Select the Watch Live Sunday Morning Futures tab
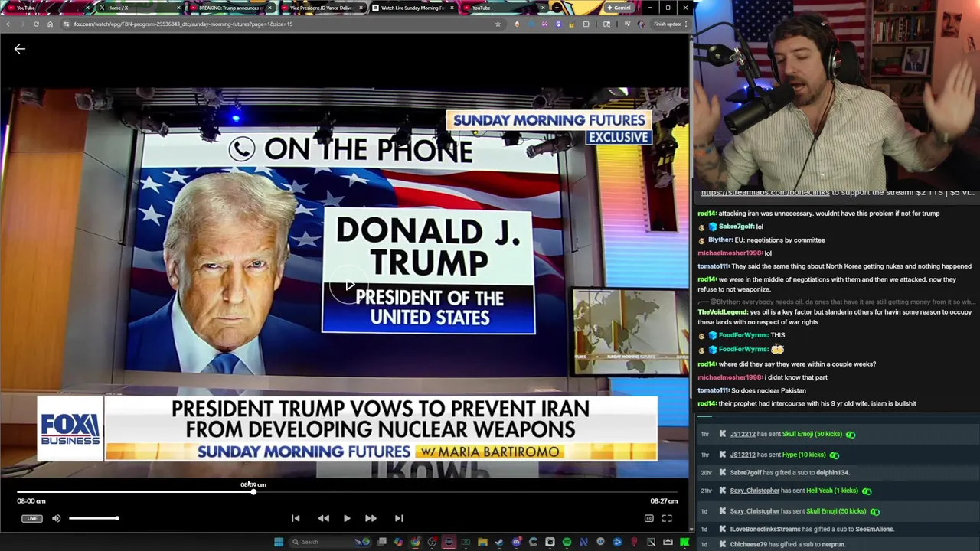 pos(412,8)
